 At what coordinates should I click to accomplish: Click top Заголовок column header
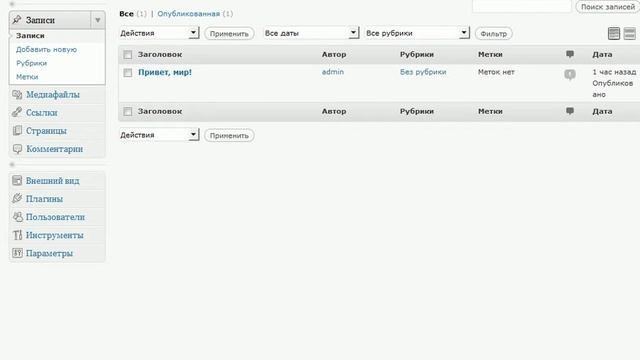click(160, 54)
